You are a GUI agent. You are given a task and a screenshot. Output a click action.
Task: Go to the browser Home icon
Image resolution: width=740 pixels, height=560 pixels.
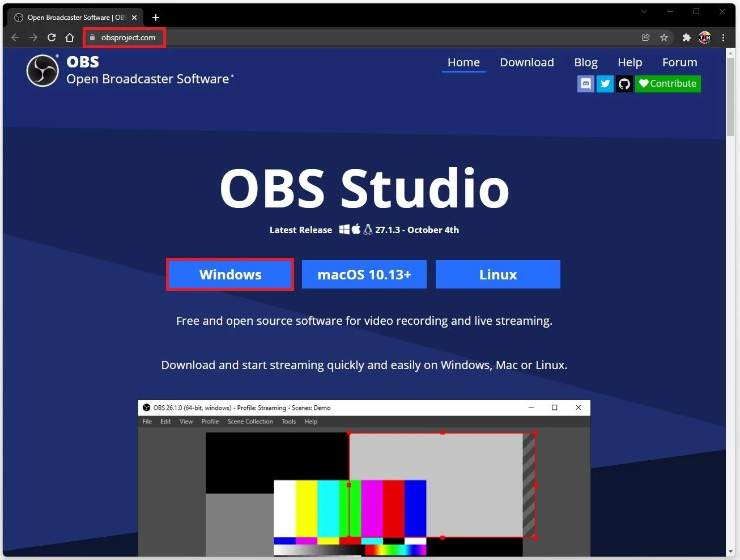pyautogui.click(x=70, y=37)
